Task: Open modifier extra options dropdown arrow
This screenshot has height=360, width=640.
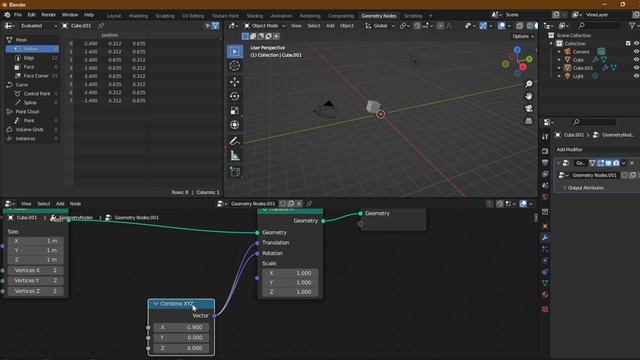Action: pos(623,163)
